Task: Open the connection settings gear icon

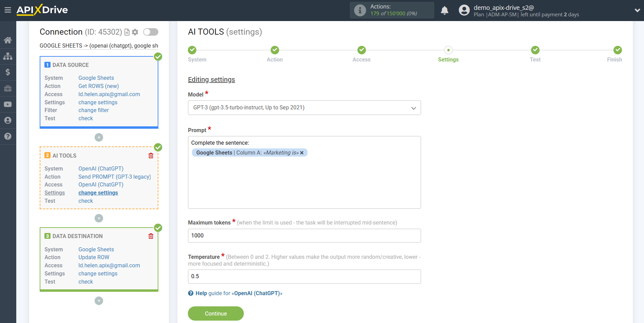Action: (135, 32)
